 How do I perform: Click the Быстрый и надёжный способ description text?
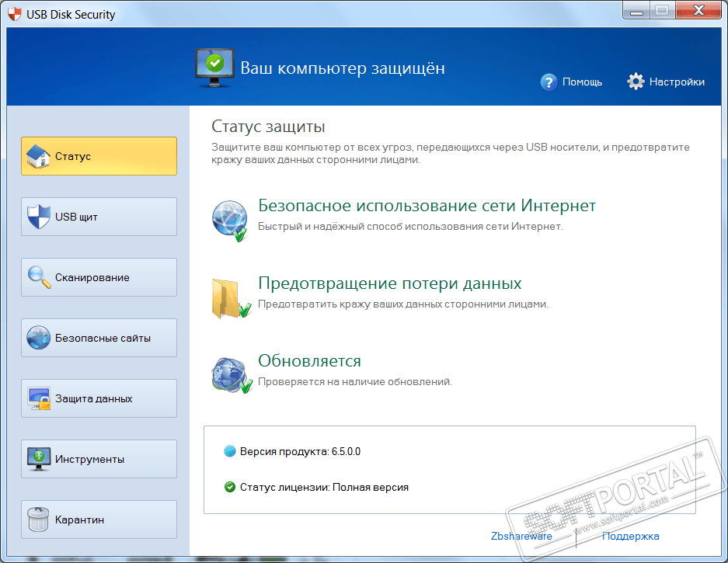[x=410, y=227]
